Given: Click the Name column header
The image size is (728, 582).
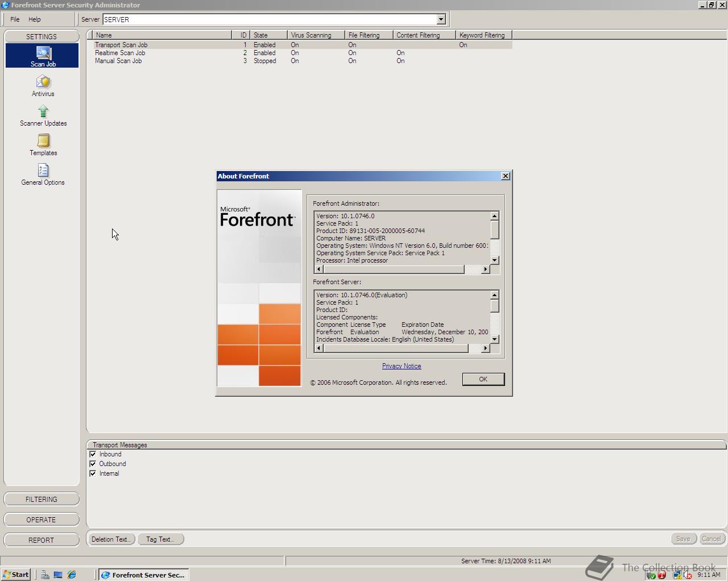Looking at the screenshot, I should click(162, 35).
